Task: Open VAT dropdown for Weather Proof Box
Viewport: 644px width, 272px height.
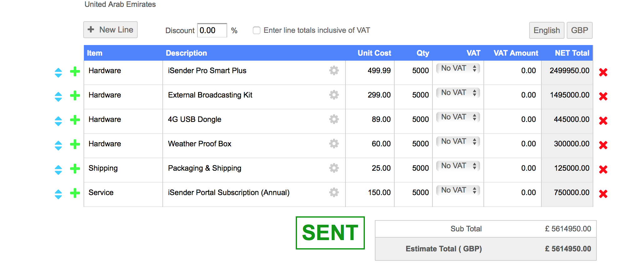Action: pos(458,141)
